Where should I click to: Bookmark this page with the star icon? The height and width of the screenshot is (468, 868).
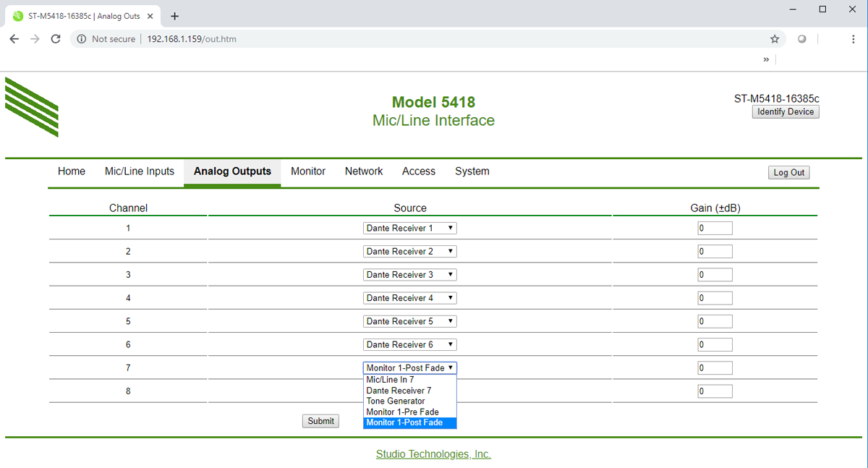775,39
